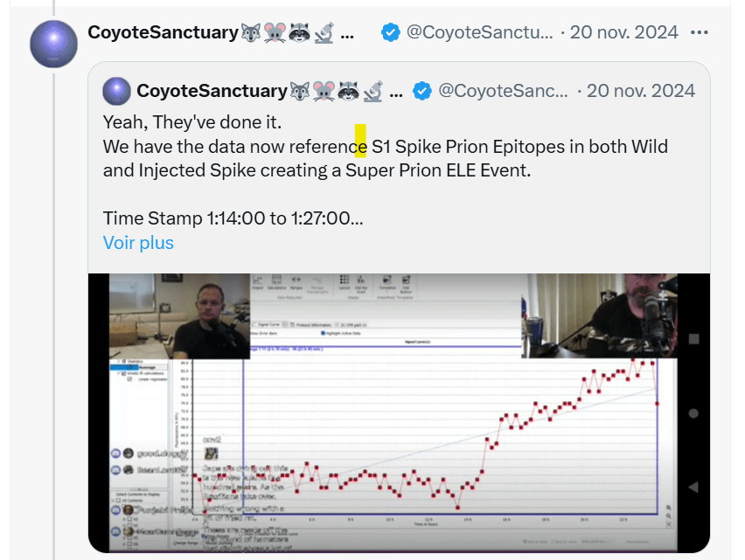Toggle the "Linear regression" checkbox in video
The image size is (745, 560).
(x=130, y=379)
